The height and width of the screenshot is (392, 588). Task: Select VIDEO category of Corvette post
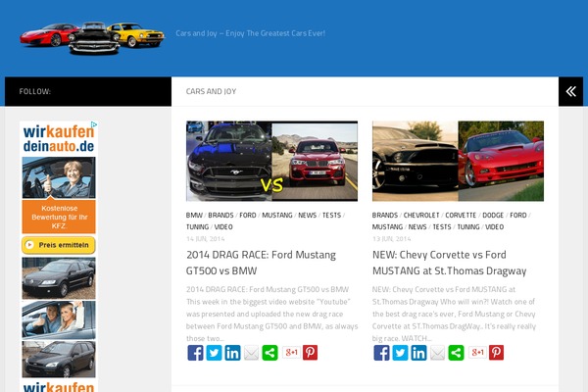(495, 227)
